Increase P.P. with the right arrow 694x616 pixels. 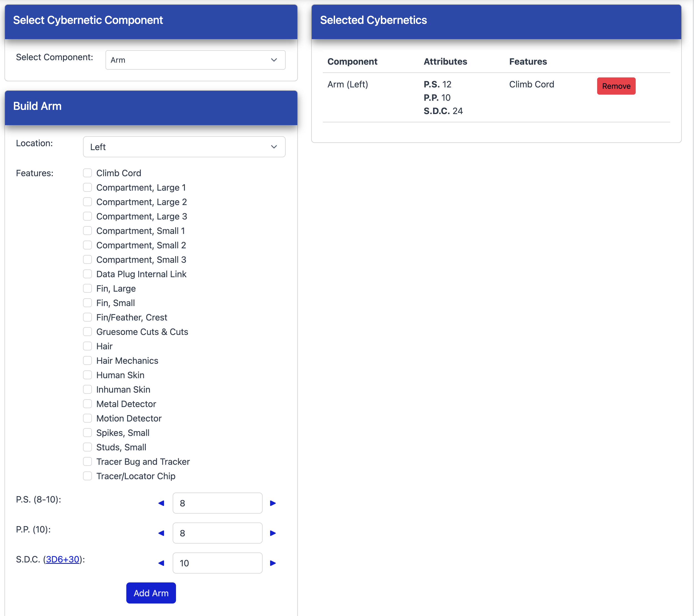pyautogui.click(x=273, y=533)
